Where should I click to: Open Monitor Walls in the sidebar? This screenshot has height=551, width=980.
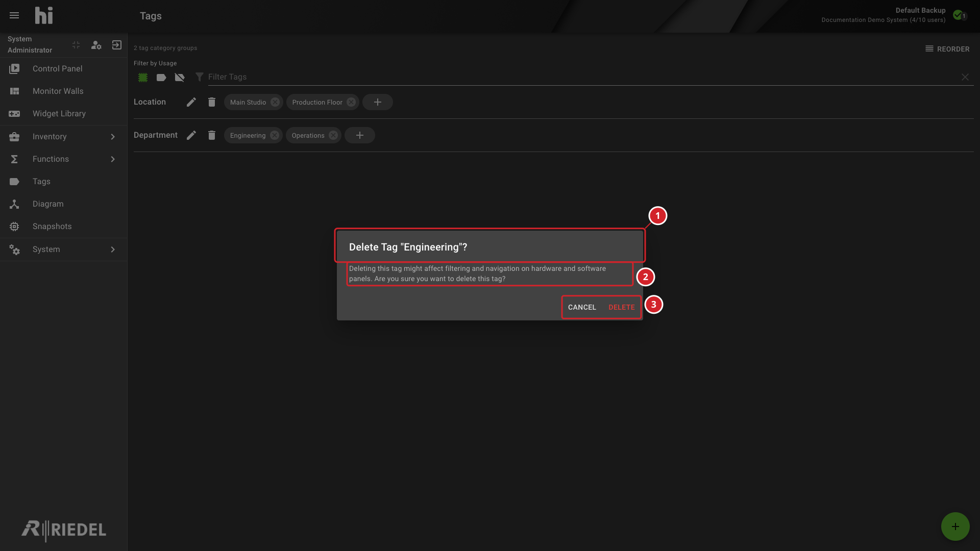tap(63, 91)
